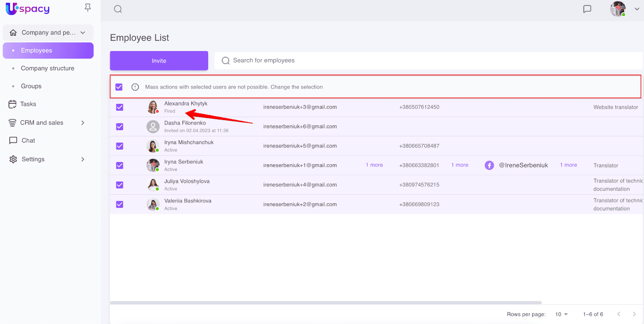Deselect Alexandra Khytyk's checkbox
This screenshot has width=644, height=324.
120,107
